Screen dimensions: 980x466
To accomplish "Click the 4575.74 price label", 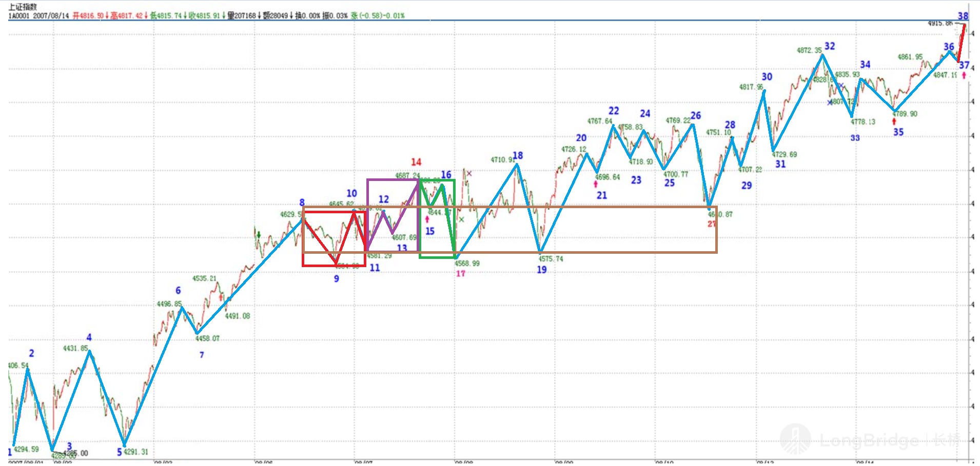I will [551, 259].
